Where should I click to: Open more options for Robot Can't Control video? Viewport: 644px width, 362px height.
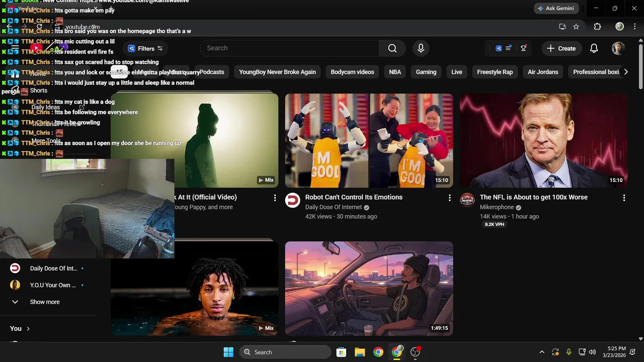tap(449, 198)
